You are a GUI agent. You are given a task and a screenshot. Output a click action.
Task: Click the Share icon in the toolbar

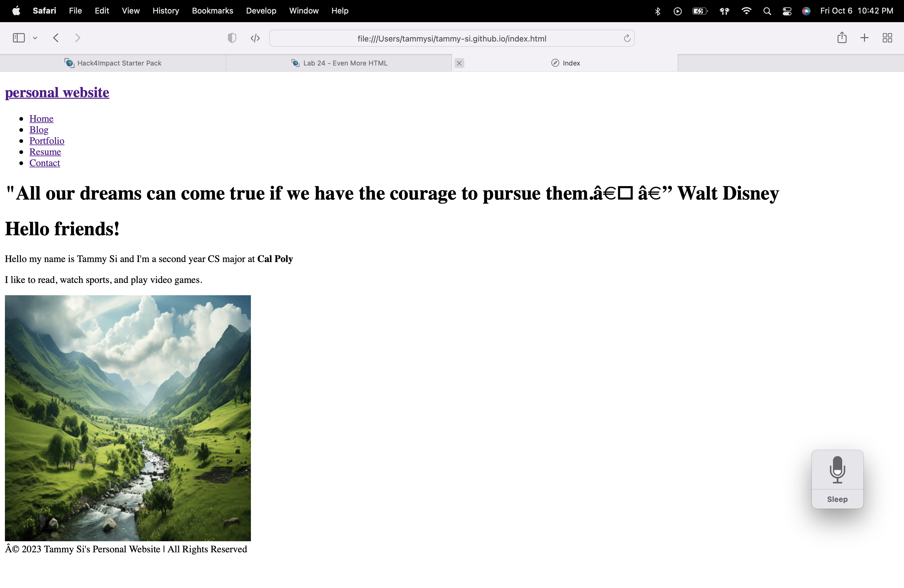pos(842,38)
